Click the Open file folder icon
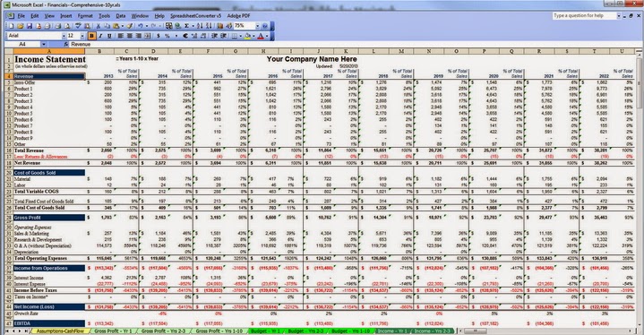Screen dimensions: 644x335 (x=20, y=26)
